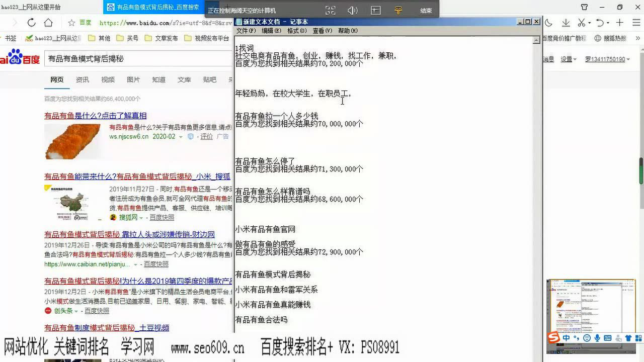Click the browser home icon
Screen dimensions: 644x362
click(x=48, y=23)
